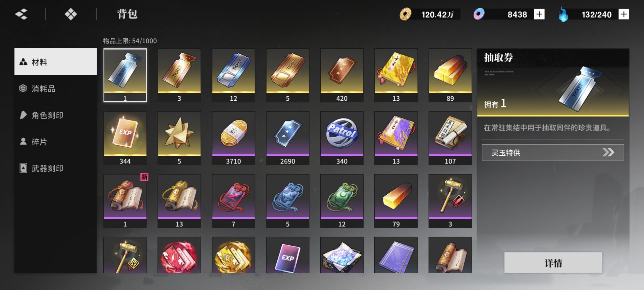644x290 pixels.
Task: Choose the golden hammer item with 3
Action: point(450,201)
